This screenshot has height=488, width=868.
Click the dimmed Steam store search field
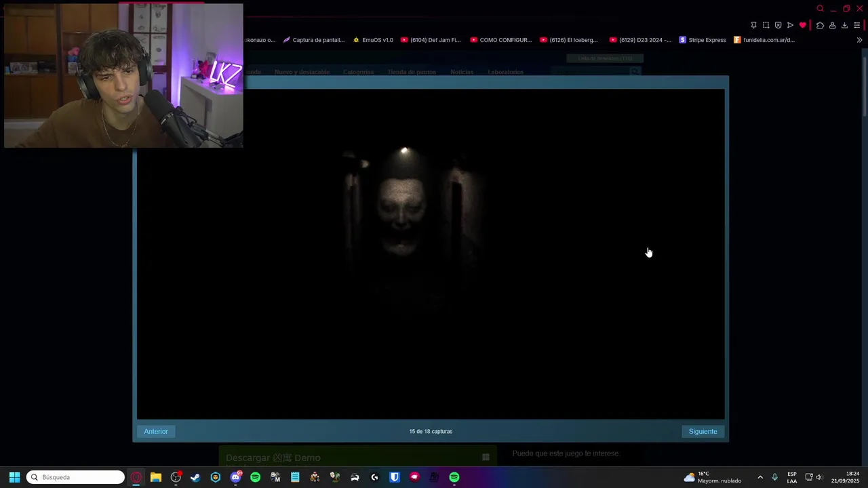tap(595, 71)
